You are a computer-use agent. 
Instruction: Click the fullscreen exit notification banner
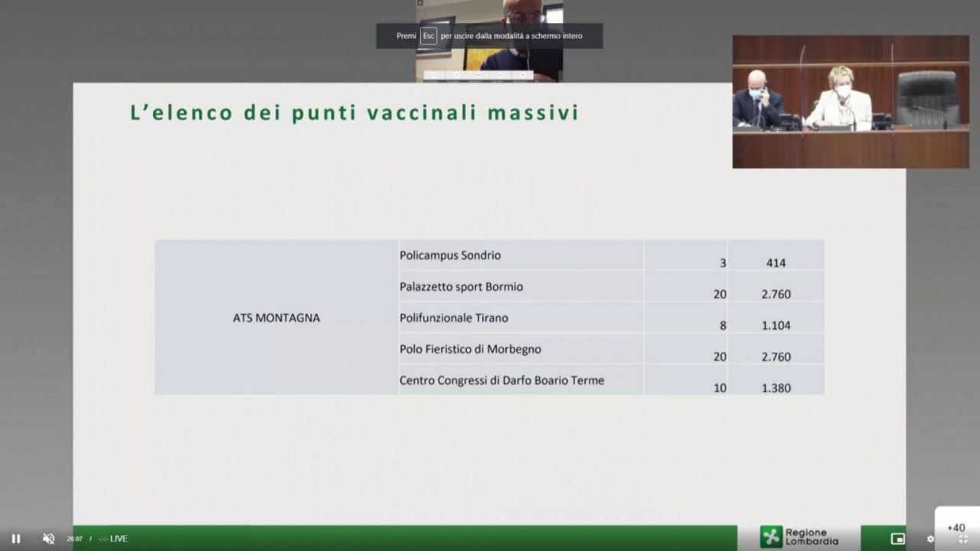coord(513,36)
